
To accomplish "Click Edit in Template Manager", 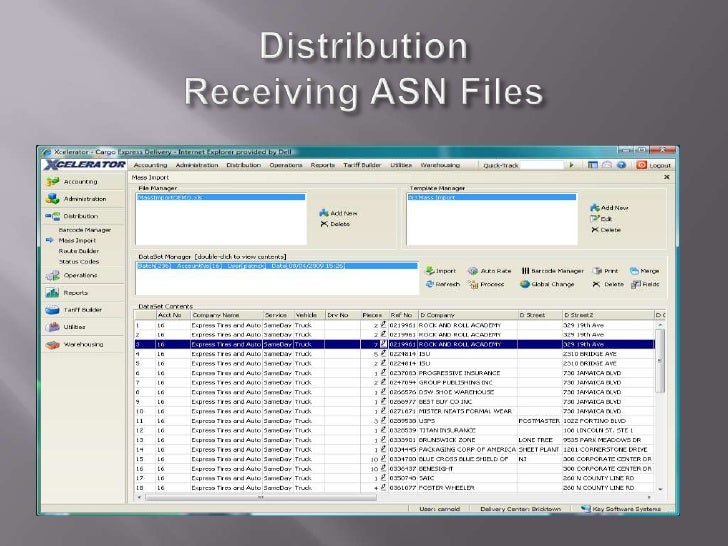I will pos(601,218).
